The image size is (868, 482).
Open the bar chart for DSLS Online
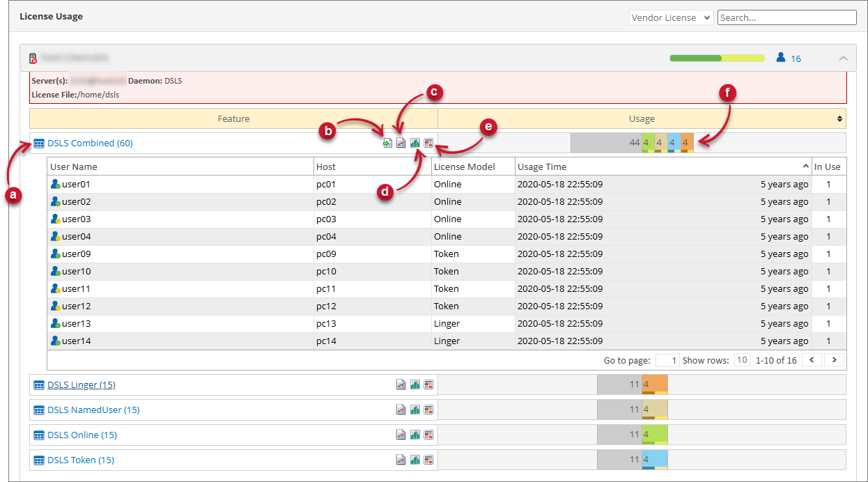tap(414, 435)
